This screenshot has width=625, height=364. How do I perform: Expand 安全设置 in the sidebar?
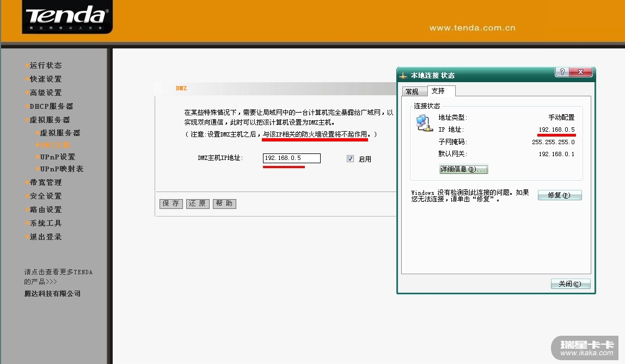(45, 196)
